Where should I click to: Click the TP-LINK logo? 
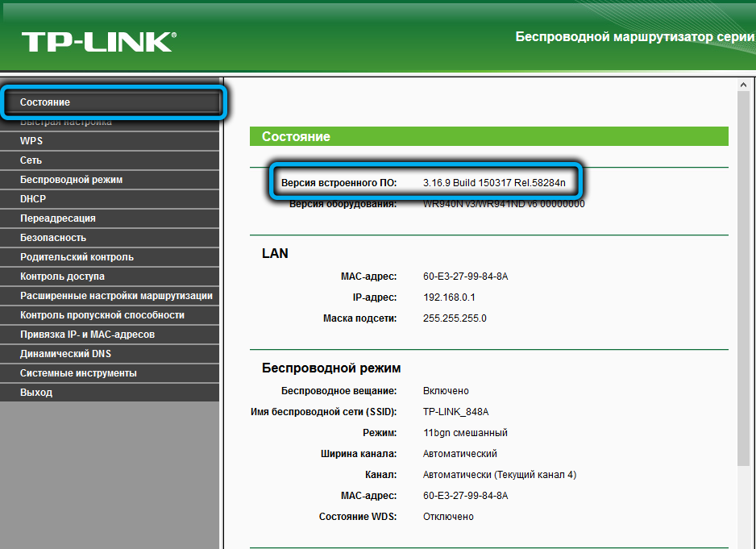[x=98, y=43]
